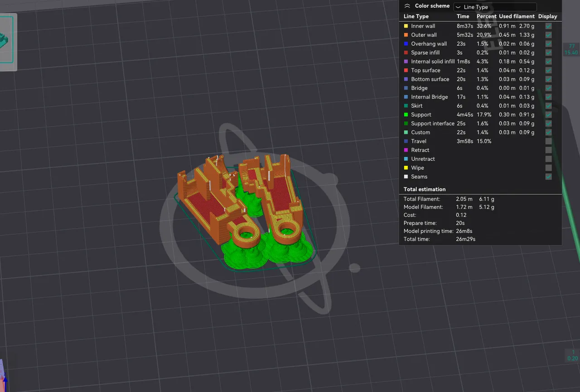Click the Cost value '0.12'
The image size is (580, 392).
pyautogui.click(x=461, y=215)
